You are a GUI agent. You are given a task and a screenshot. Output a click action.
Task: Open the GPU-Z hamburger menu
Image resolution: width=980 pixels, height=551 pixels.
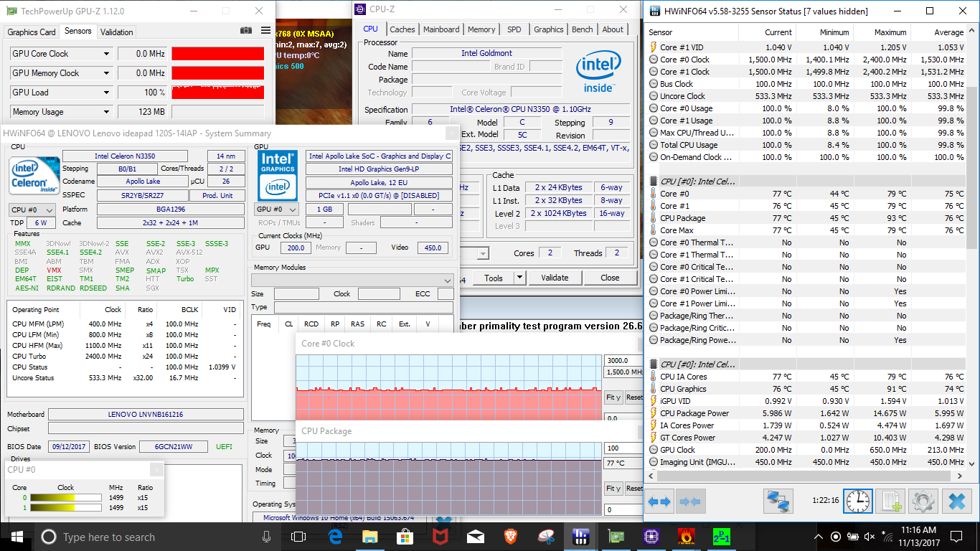(x=266, y=31)
